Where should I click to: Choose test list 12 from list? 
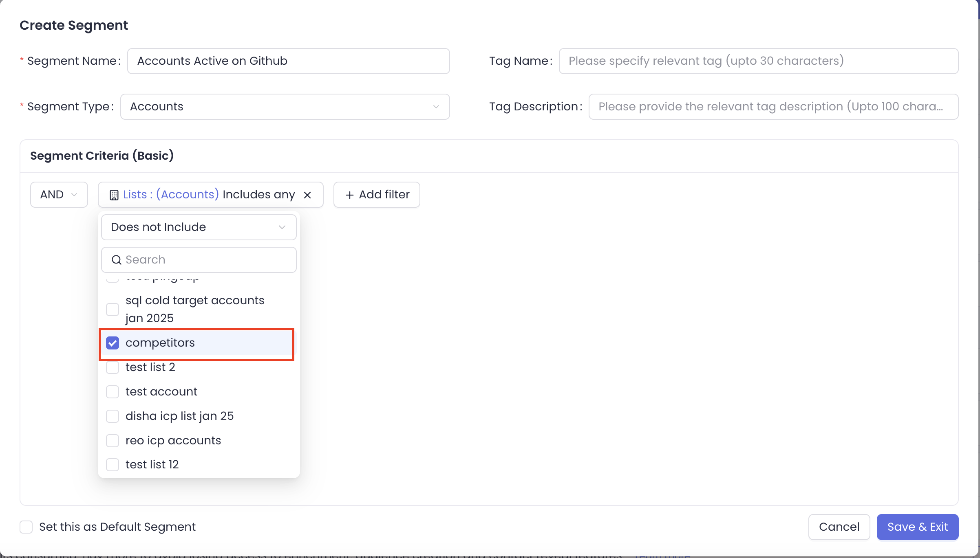tap(152, 464)
